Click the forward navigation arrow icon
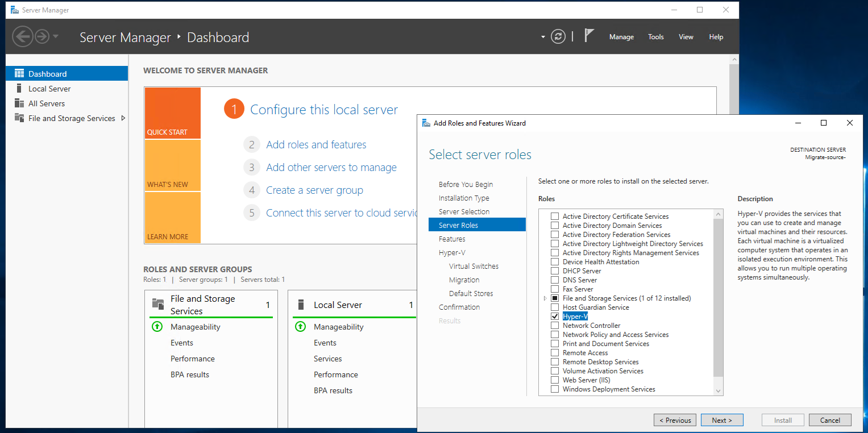 [41, 37]
